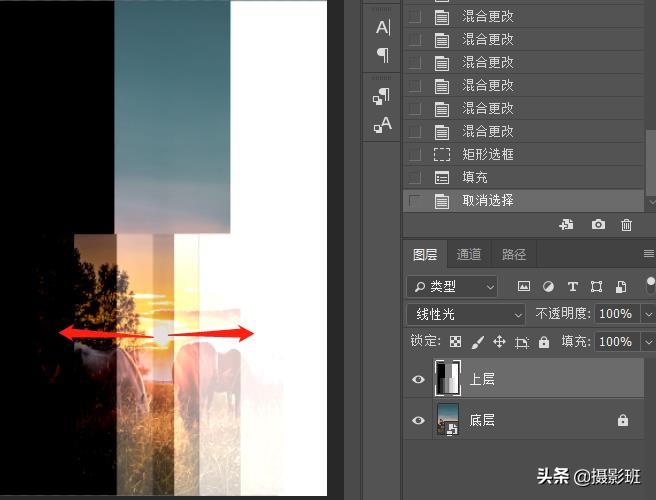Lock transparent pixels icon

[x=455, y=342]
